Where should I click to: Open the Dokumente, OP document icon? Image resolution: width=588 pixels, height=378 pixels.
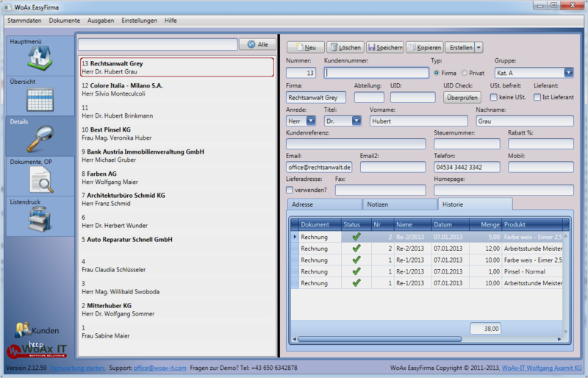click(41, 179)
